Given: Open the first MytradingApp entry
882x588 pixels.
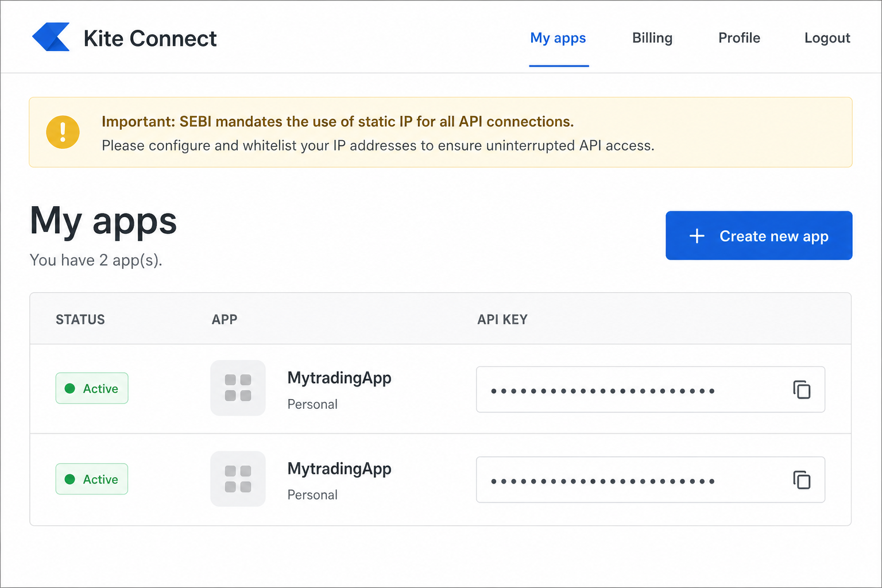Looking at the screenshot, I should tap(339, 378).
